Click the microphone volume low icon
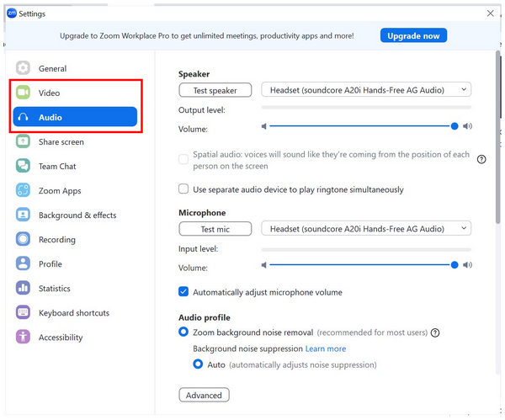This screenshot has height=420, width=505. [x=264, y=265]
